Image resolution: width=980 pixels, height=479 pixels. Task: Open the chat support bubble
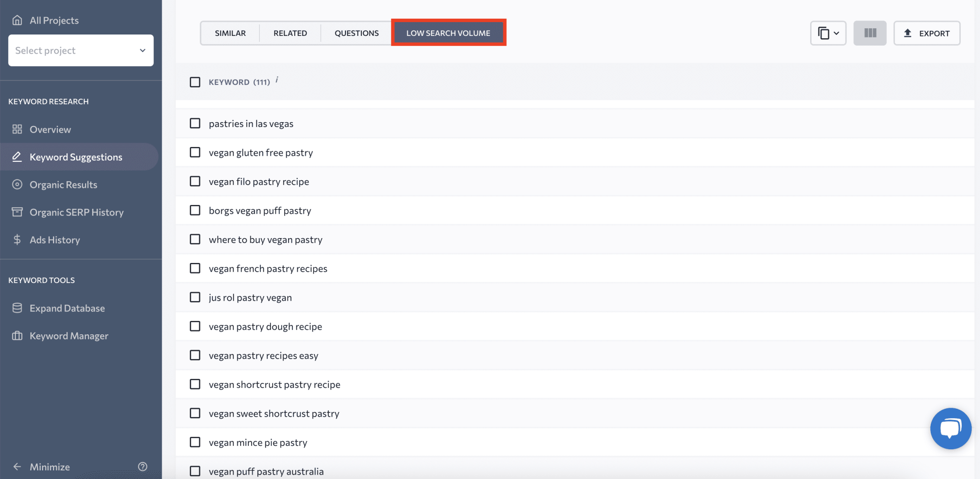click(950, 428)
